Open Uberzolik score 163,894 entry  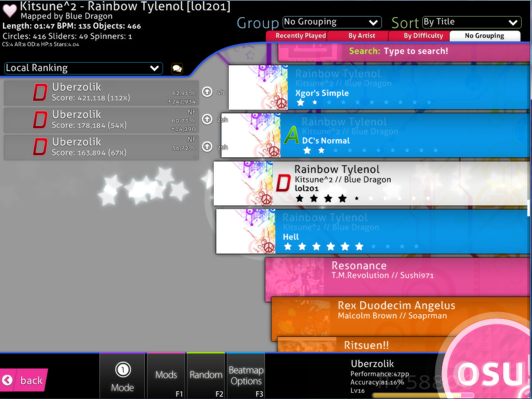[101, 147]
